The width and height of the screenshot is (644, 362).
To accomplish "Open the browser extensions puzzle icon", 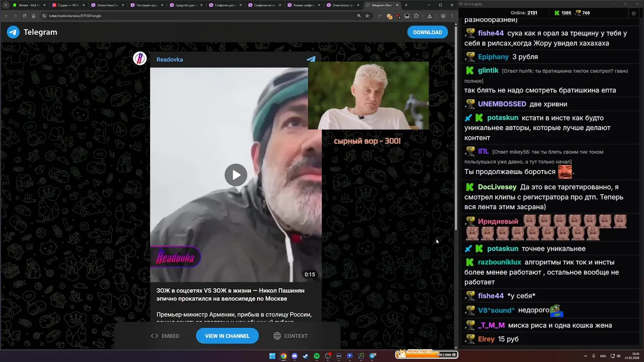I will 416,16.
